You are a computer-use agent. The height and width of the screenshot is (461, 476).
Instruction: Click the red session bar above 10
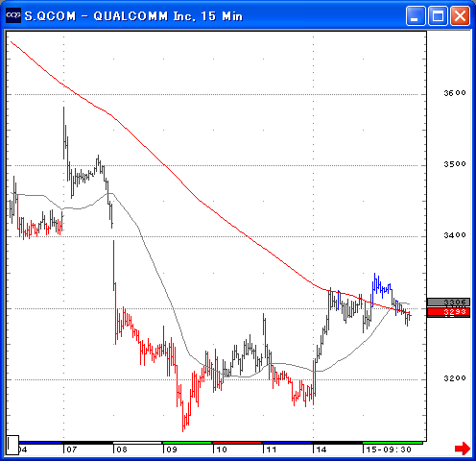(x=237, y=443)
